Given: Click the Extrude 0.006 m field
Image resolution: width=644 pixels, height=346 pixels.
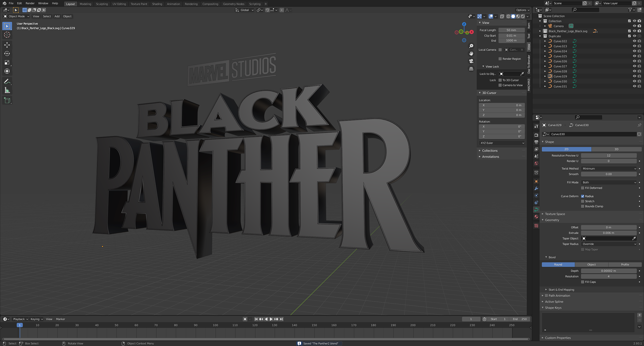Looking at the screenshot, I should pyautogui.click(x=609, y=233).
